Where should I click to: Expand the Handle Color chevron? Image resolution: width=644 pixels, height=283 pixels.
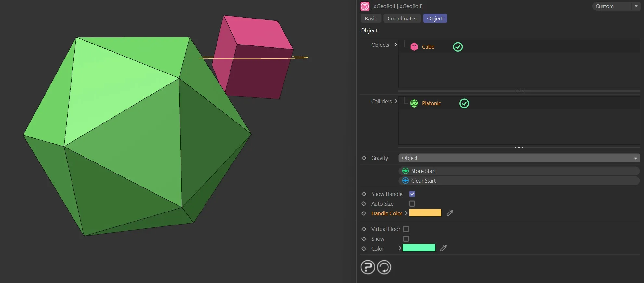pos(406,213)
